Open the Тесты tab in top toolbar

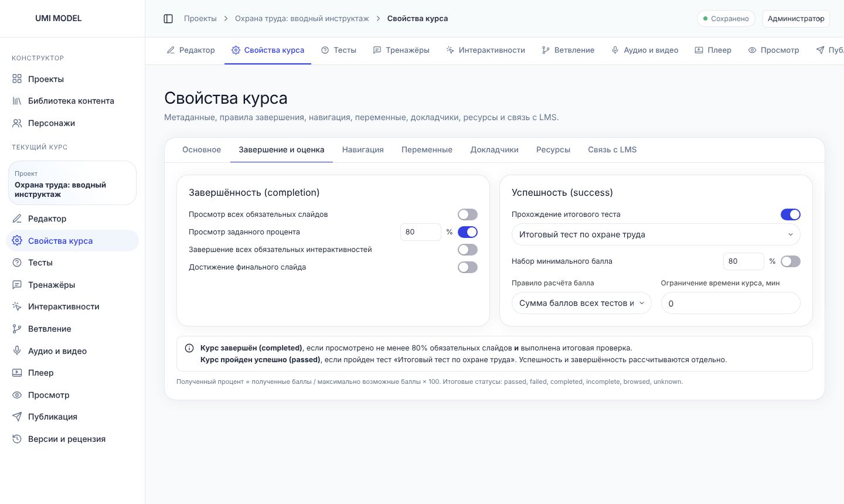tap(339, 50)
